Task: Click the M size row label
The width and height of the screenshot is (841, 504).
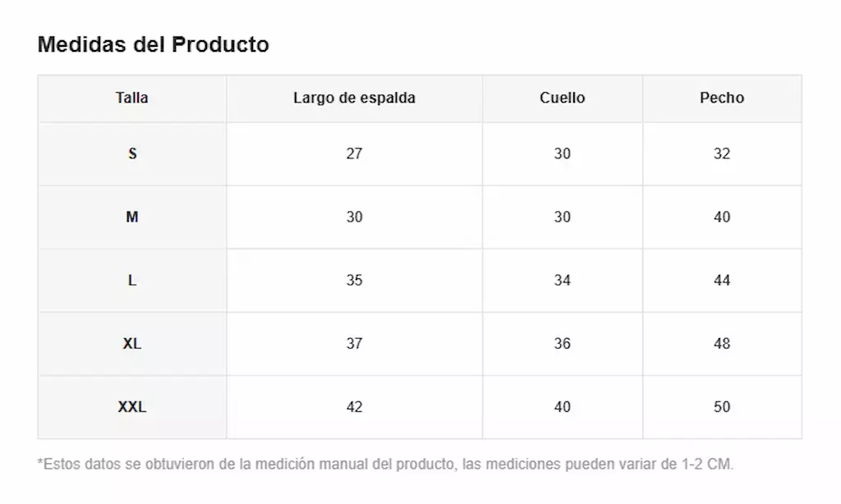Action: pos(132,218)
